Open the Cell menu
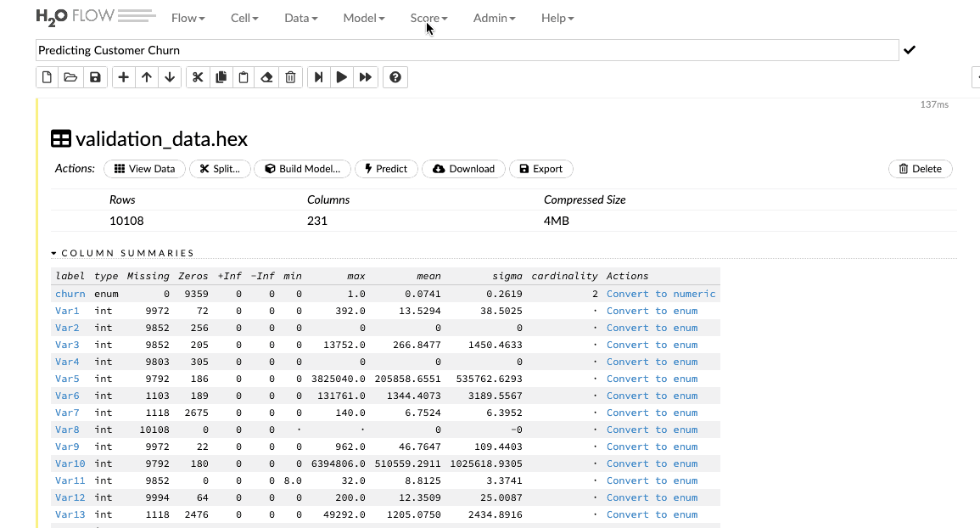 (x=244, y=18)
